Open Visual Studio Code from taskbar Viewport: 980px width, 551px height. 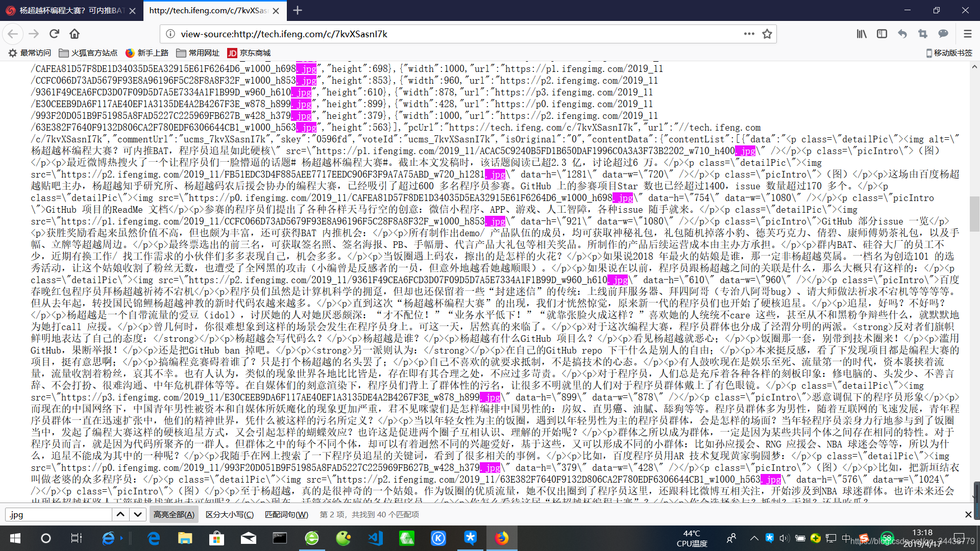[375, 538]
